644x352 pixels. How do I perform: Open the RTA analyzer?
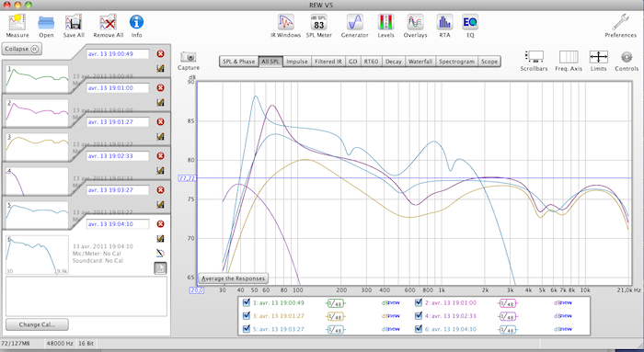pyautogui.click(x=444, y=22)
